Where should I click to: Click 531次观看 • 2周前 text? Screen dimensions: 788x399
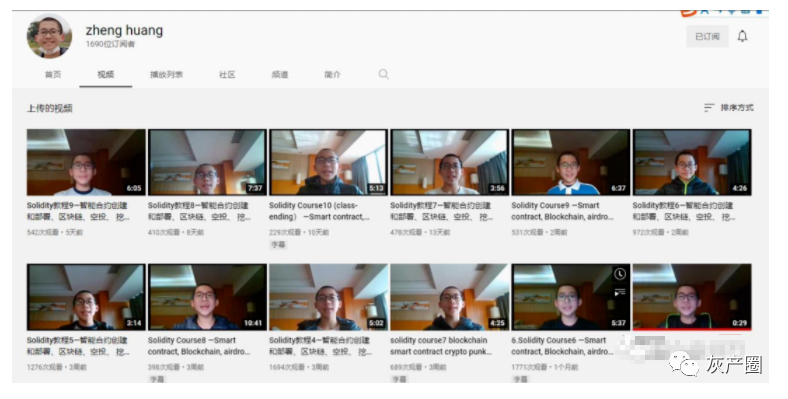click(539, 233)
